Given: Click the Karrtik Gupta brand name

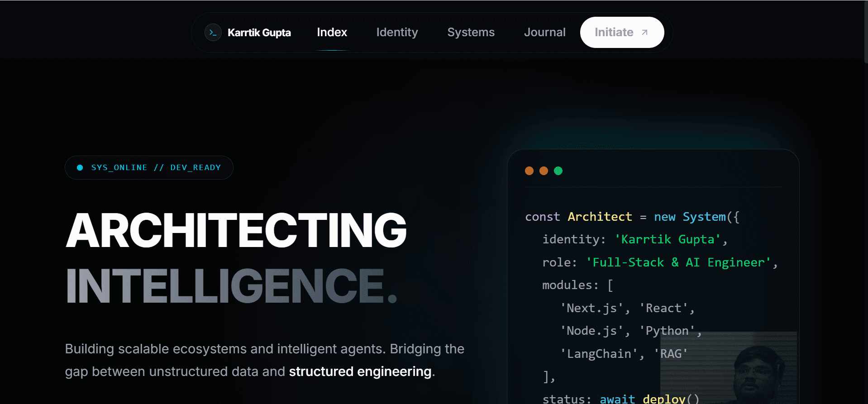Looking at the screenshot, I should point(259,33).
